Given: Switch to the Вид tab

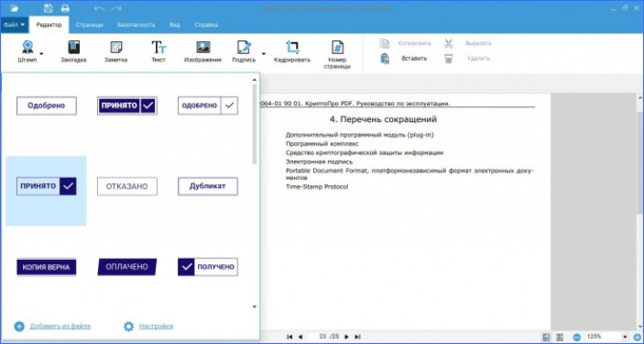Looking at the screenshot, I should [175, 25].
